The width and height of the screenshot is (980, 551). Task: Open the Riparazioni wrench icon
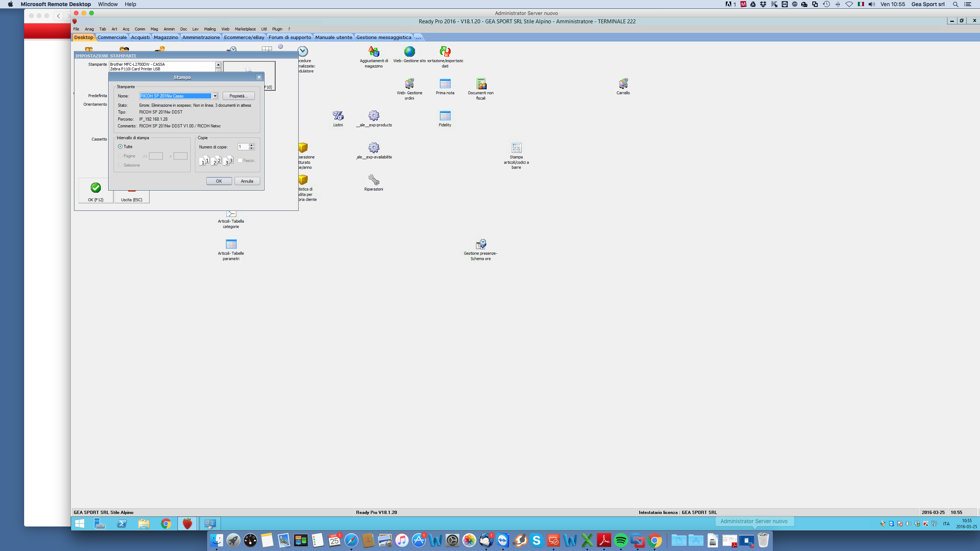[x=374, y=180]
